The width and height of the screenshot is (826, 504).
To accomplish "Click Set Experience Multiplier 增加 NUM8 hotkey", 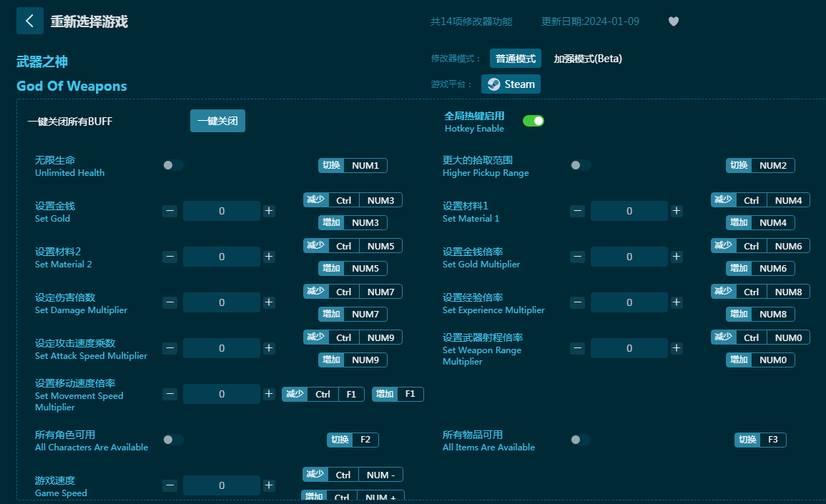I will tap(760, 315).
